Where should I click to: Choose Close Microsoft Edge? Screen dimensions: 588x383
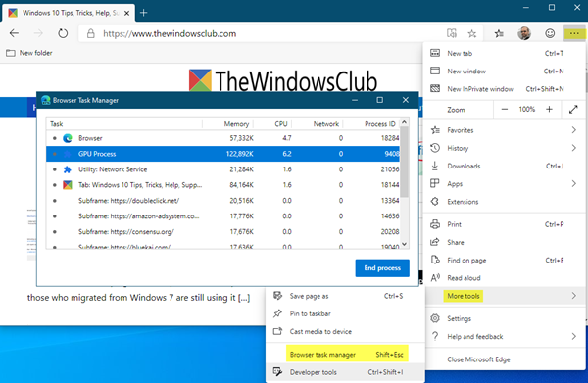(x=504, y=359)
